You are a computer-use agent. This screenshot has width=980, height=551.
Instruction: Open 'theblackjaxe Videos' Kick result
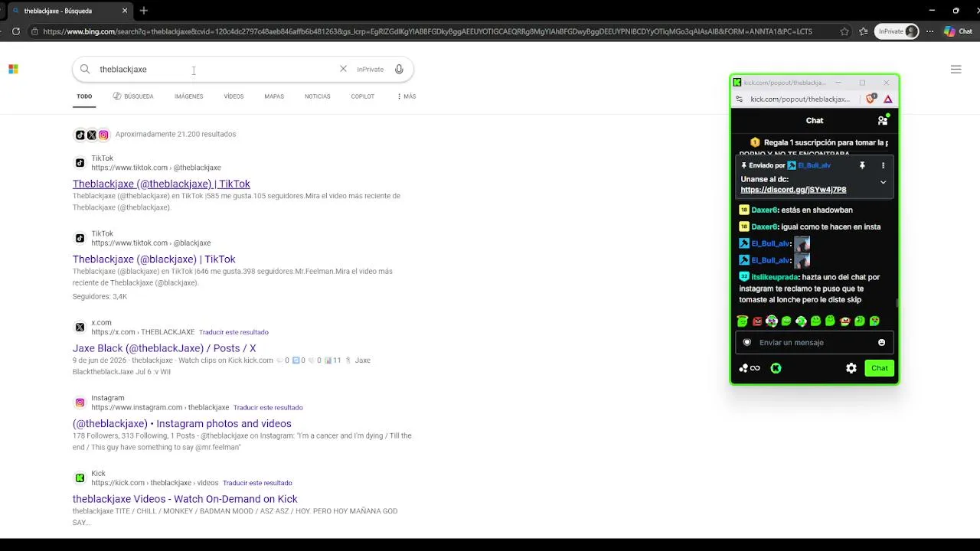[185, 499]
